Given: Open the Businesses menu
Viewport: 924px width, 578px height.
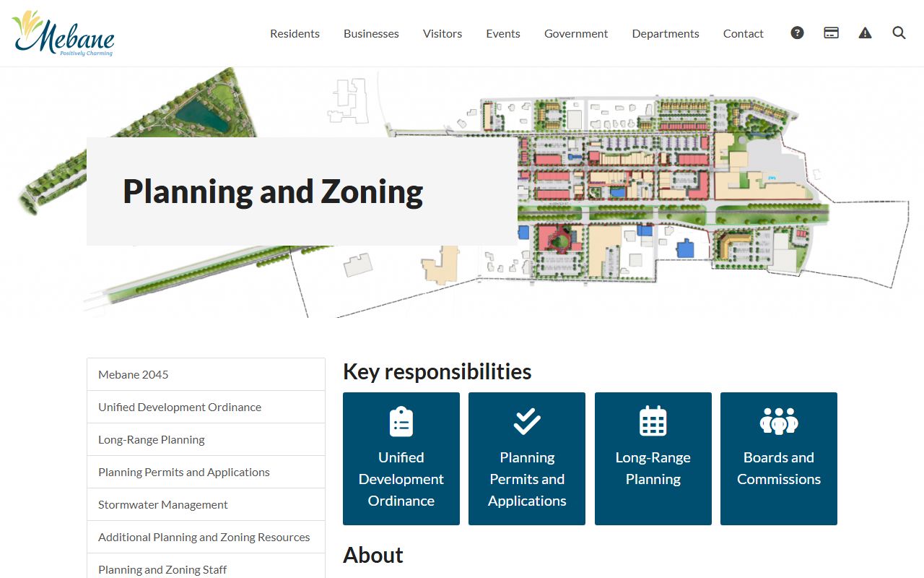Looking at the screenshot, I should point(371,33).
